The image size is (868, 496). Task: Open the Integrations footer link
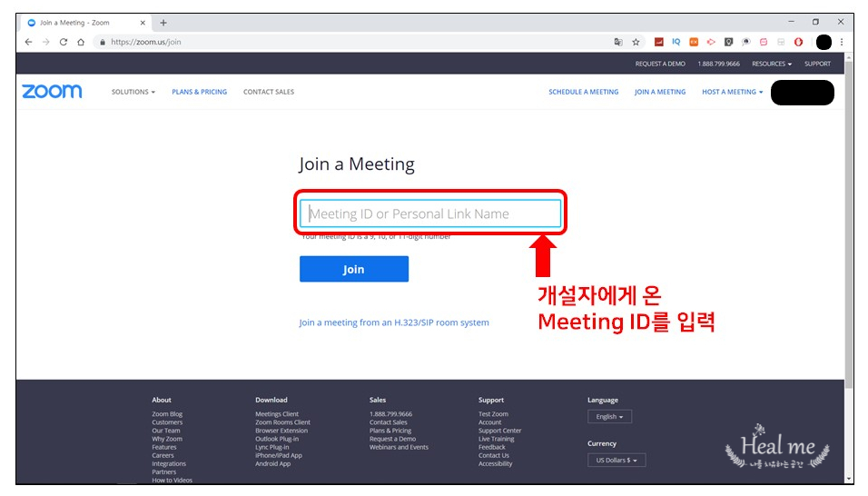pyautogui.click(x=169, y=464)
